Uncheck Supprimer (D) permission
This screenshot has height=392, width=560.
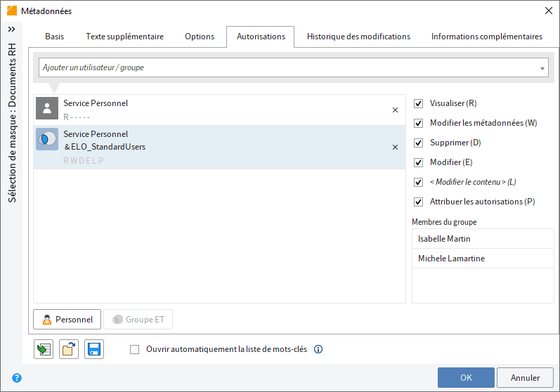[418, 143]
